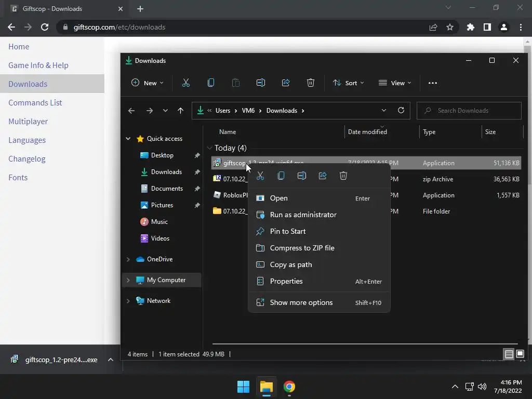Open Game Info & Help link

coord(38,65)
